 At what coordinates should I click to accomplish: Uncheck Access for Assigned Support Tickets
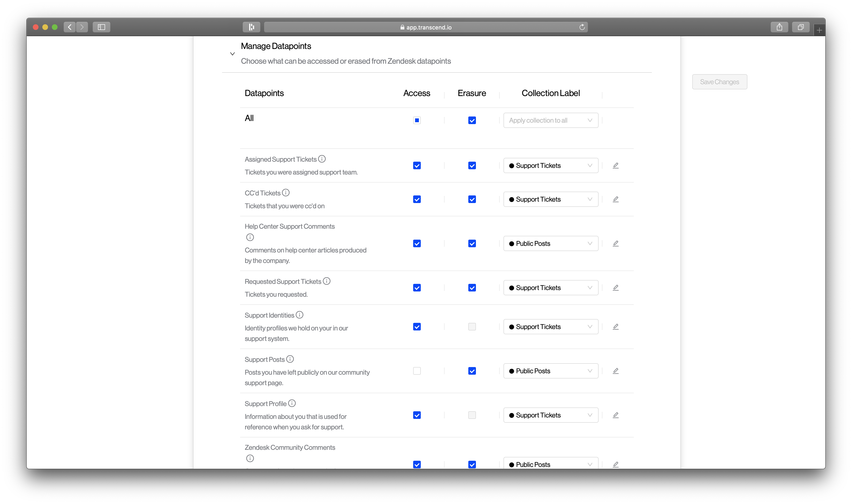(x=417, y=165)
